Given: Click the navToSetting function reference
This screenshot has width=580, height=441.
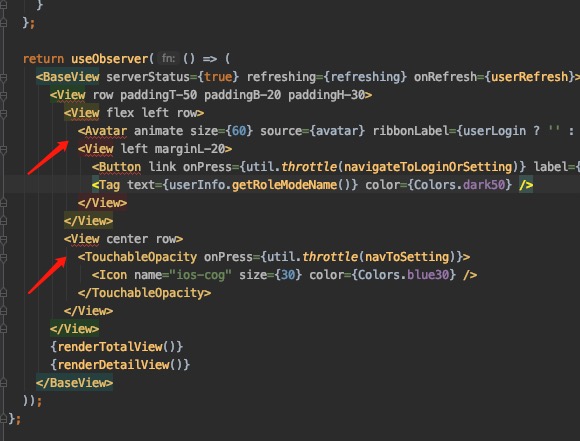Looking at the screenshot, I should [407, 257].
